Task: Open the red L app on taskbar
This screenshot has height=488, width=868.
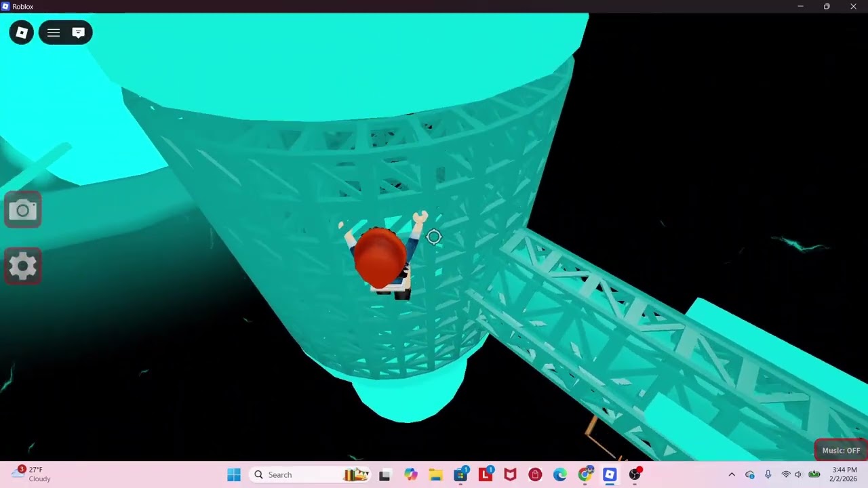Action: (x=486, y=474)
